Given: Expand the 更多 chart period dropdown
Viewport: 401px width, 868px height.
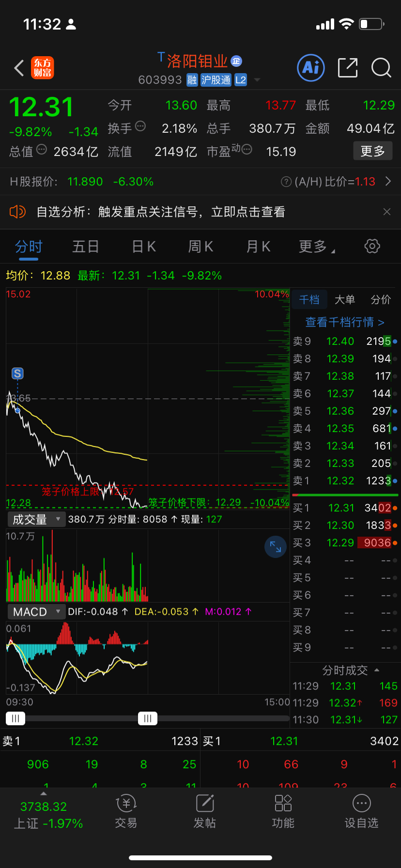Looking at the screenshot, I should (317, 247).
